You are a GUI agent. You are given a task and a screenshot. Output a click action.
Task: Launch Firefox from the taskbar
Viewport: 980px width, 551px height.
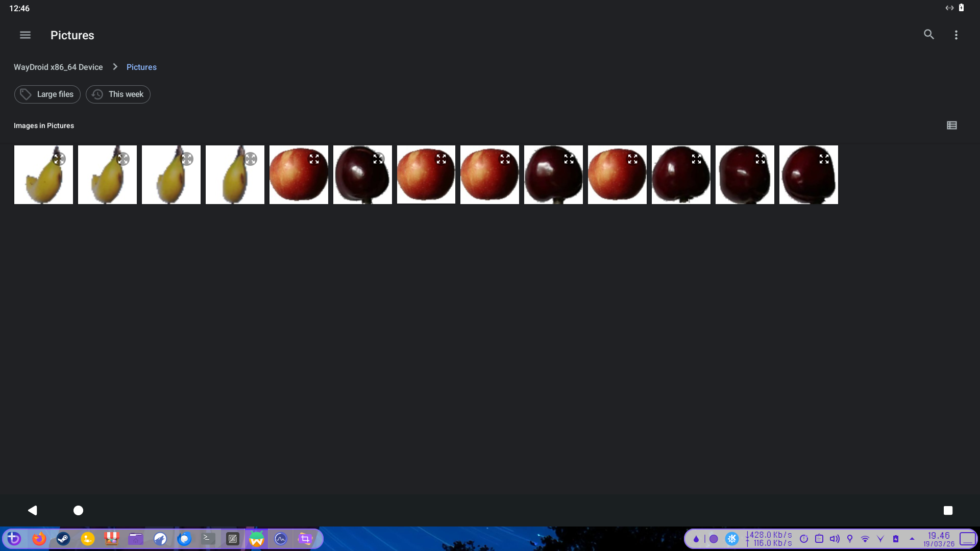(39, 539)
